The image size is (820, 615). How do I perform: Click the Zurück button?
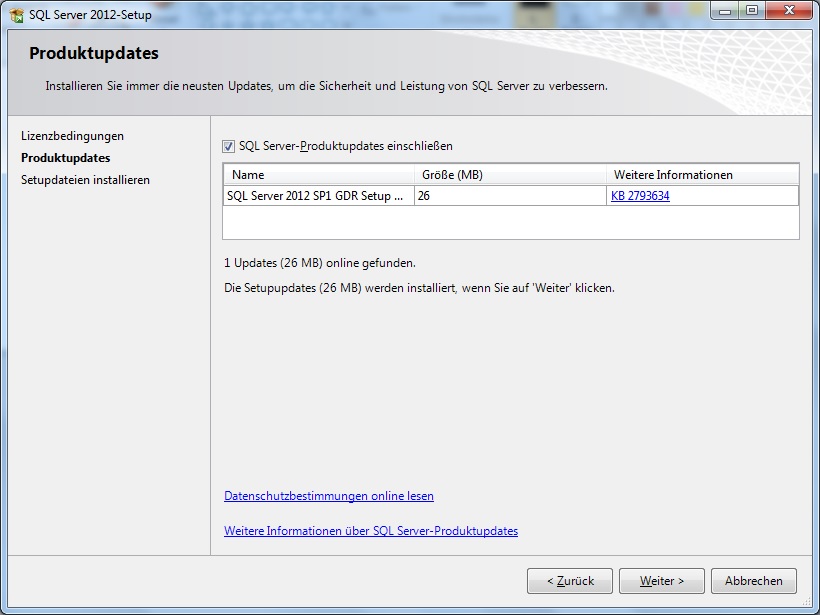(570, 581)
